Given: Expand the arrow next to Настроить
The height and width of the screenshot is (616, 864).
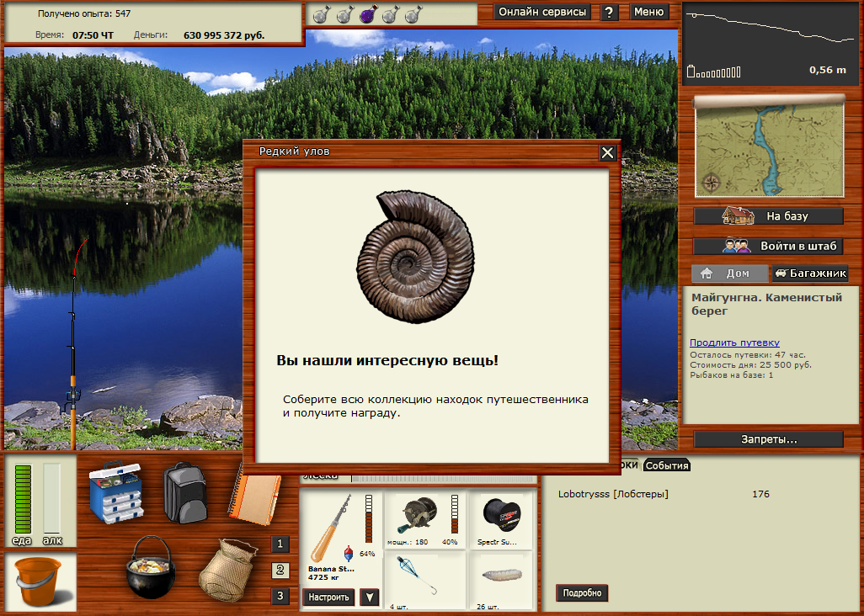Looking at the screenshot, I should (369, 597).
